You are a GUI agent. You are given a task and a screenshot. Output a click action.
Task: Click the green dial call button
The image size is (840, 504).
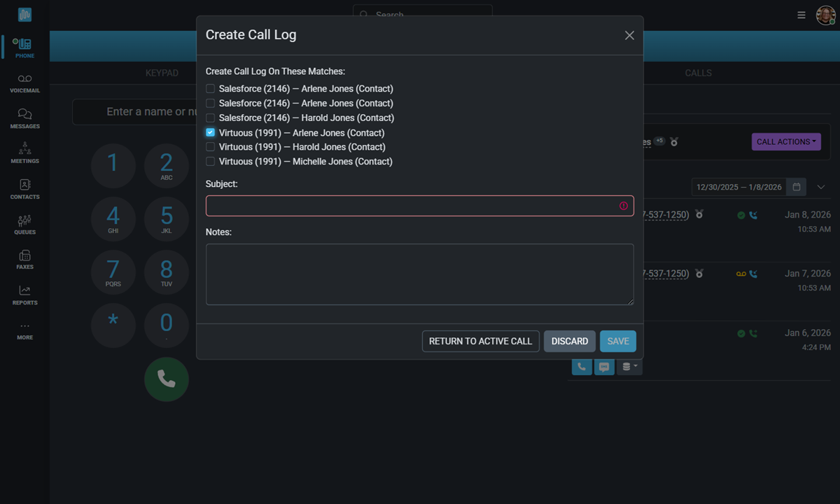pyautogui.click(x=167, y=379)
